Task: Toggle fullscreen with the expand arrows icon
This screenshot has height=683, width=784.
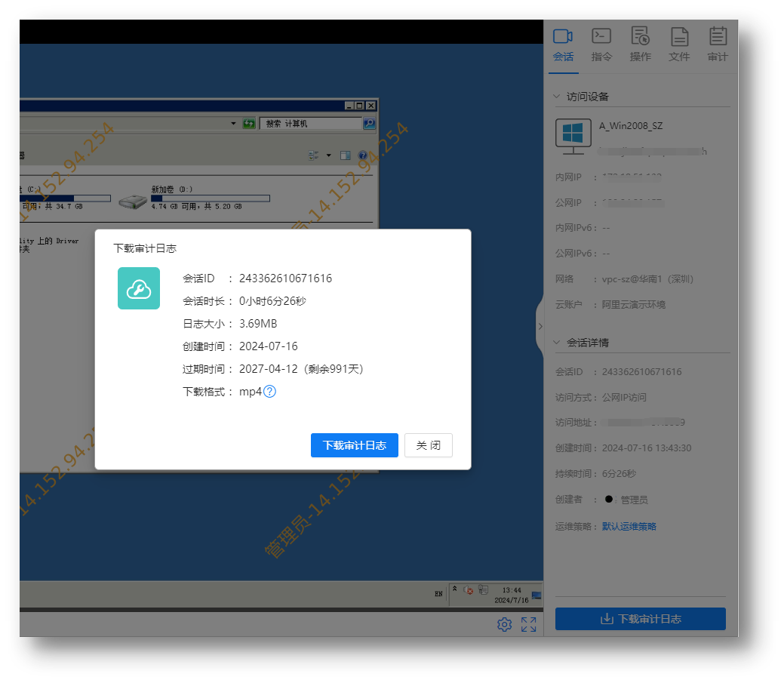Action: click(x=528, y=624)
